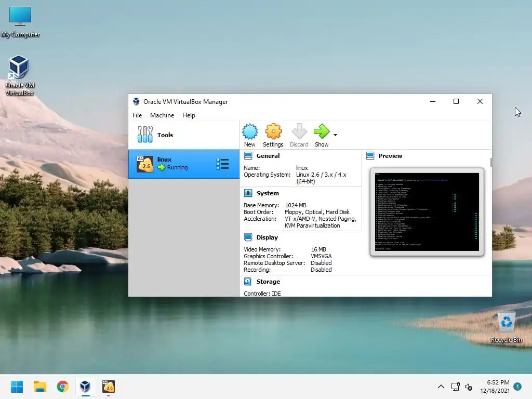This screenshot has height=399, width=532.
Task: Click the 1024 MB base memory value
Action: click(x=296, y=205)
